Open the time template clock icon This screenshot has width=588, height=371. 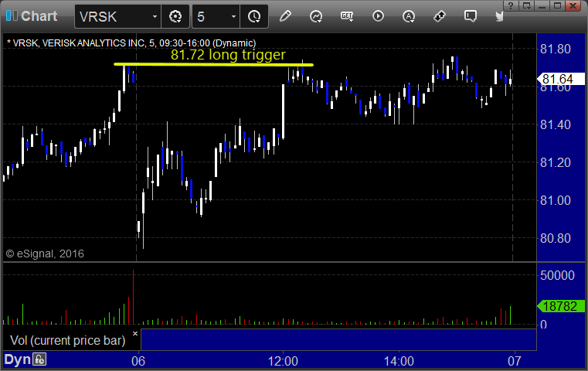point(254,16)
